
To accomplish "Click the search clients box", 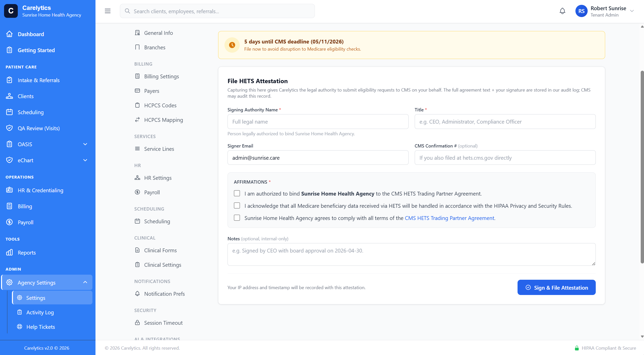I will [x=217, y=11].
